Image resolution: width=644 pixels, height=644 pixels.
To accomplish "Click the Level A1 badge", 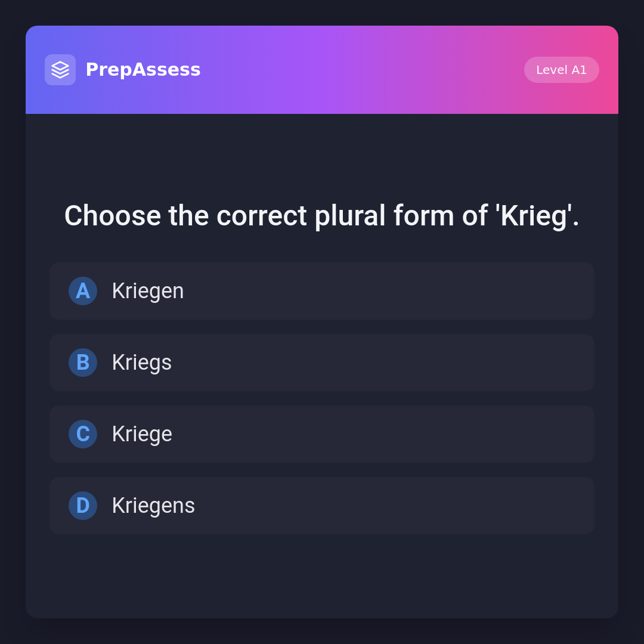I will tap(561, 70).
